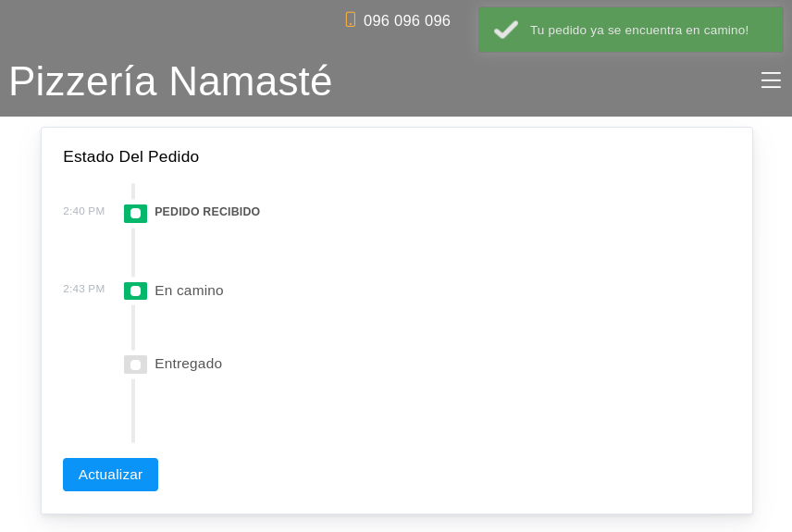Screen dimensions: 792x532
Task: Click the timeline segment above Pedido Recibido
Action: click(x=133, y=192)
